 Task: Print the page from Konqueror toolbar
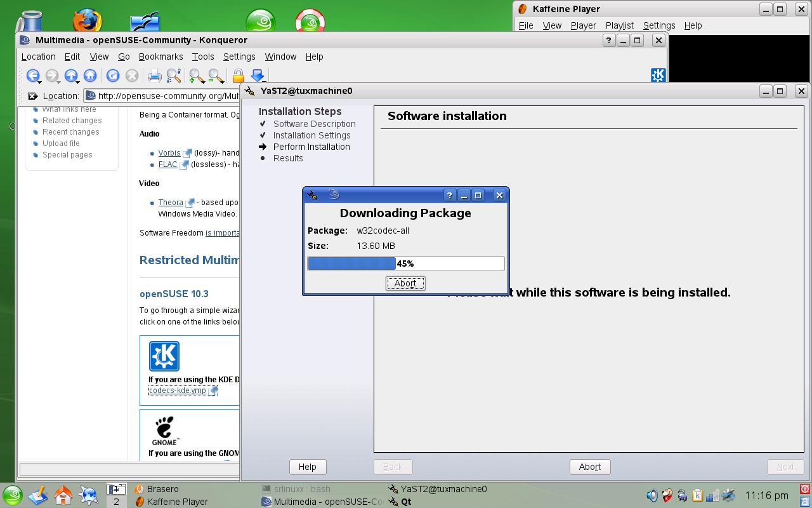(154, 76)
